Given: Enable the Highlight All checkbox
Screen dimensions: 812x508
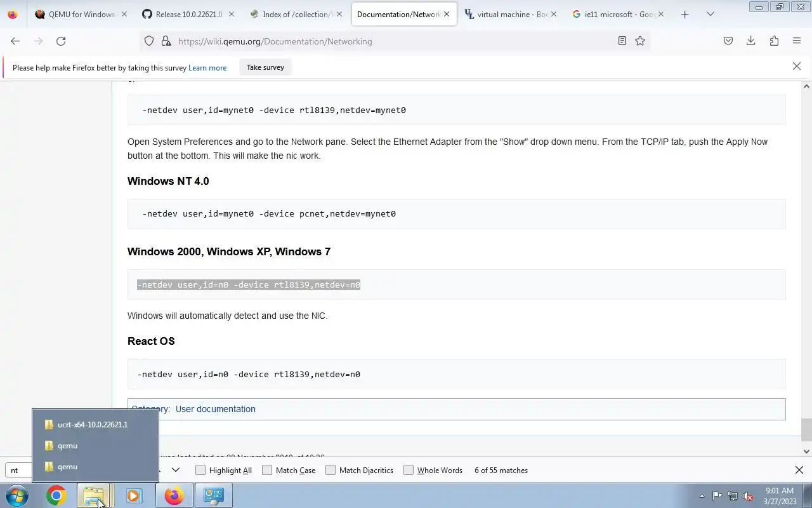Looking at the screenshot, I should coord(223,471).
